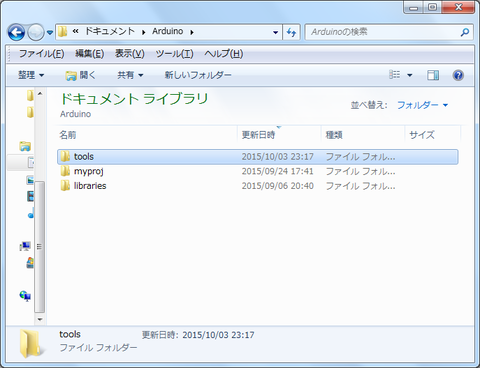Expand the arrow after ドキュメント
The height and width of the screenshot is (368, 480).
pyautogui.click(x=144, y=32)
